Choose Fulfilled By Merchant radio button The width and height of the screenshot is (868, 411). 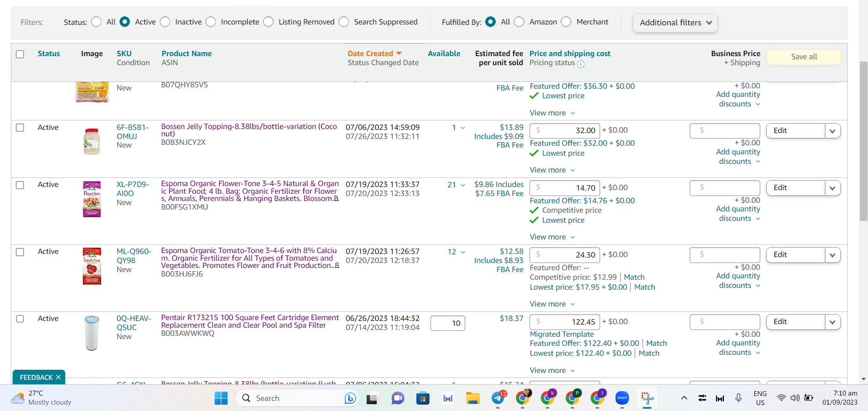(x=566, y=22)
